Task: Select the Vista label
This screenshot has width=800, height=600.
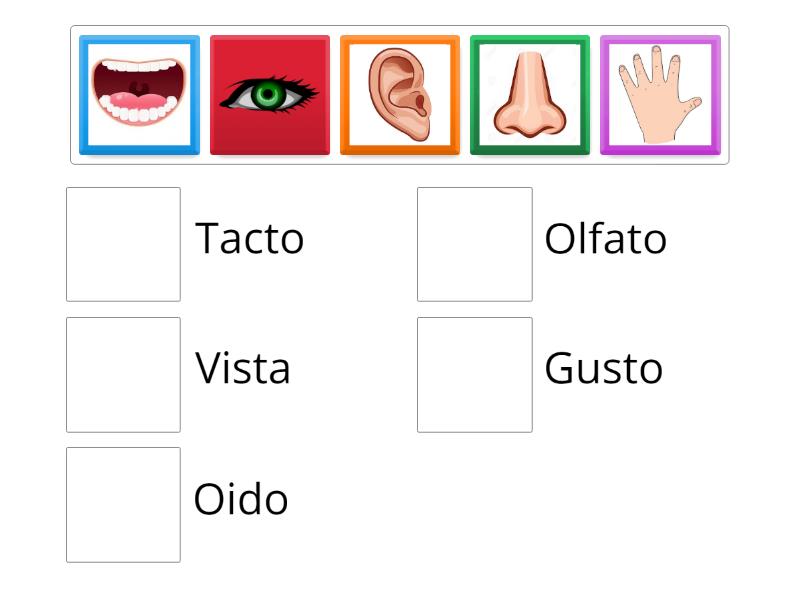Action: tap(243, 368)
